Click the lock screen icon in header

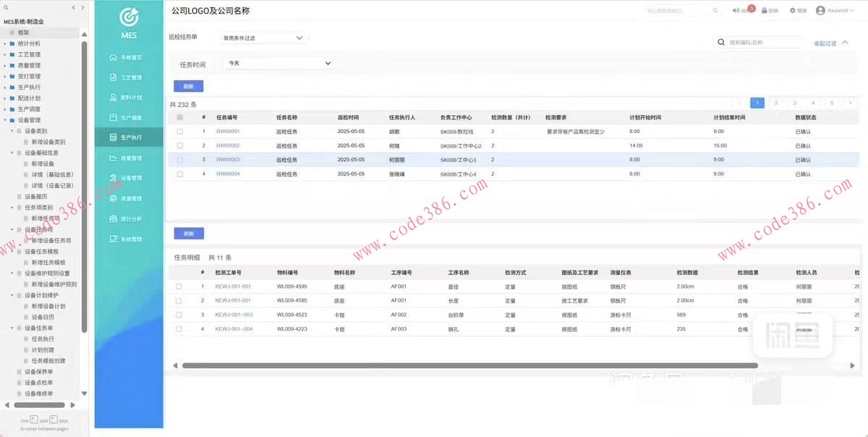(x=765, y=11)
